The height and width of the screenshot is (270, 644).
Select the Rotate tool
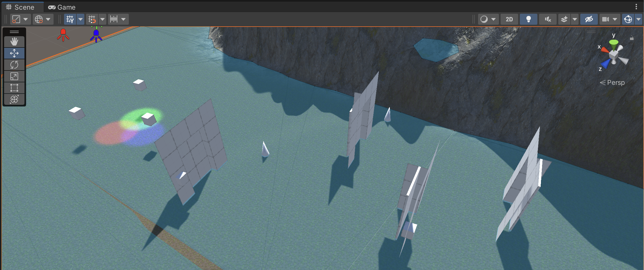pos(14,65)
